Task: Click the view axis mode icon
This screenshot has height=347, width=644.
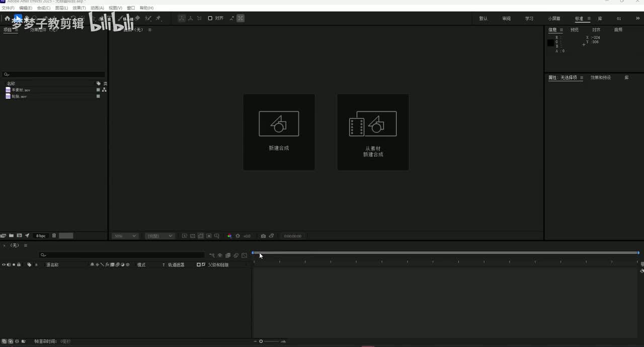Action: click(199, 18)
